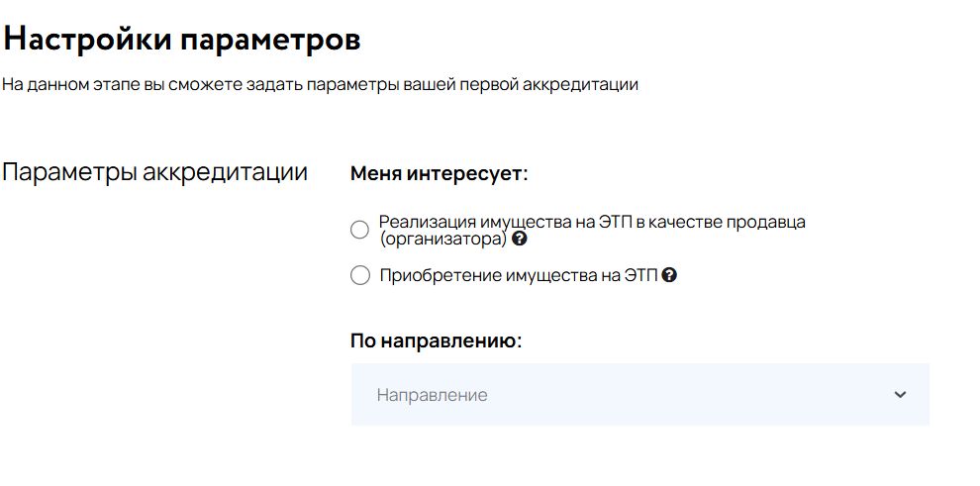Click the "(организатора)" text on the second line

point(443,240)
